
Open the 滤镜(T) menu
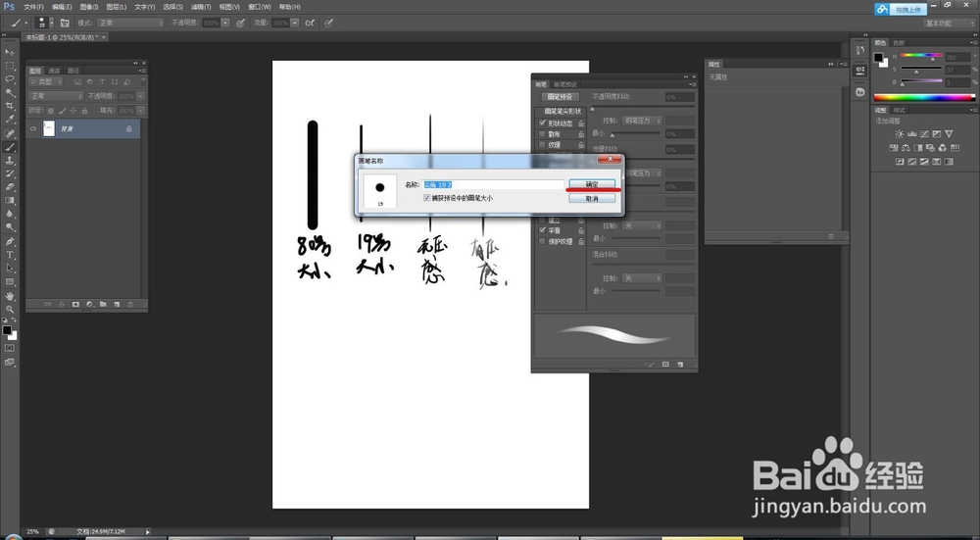[x=201, y=7]
